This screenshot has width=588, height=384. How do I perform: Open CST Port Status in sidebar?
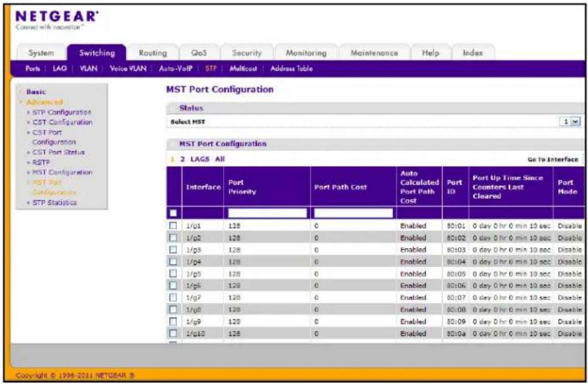coord(58,152)
